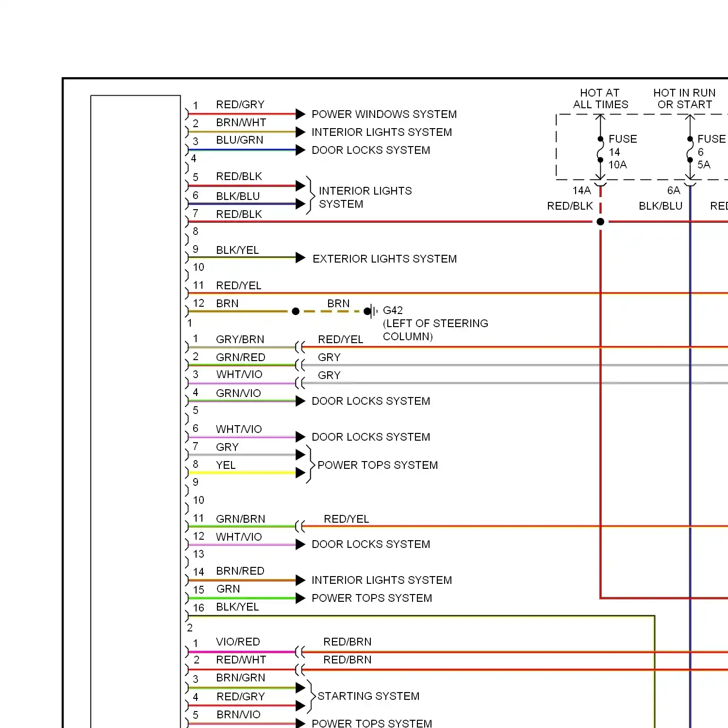Select WHT/VIO wire label at pin 3
Screen dimensions: 728x728
click(x=239, y=374)
